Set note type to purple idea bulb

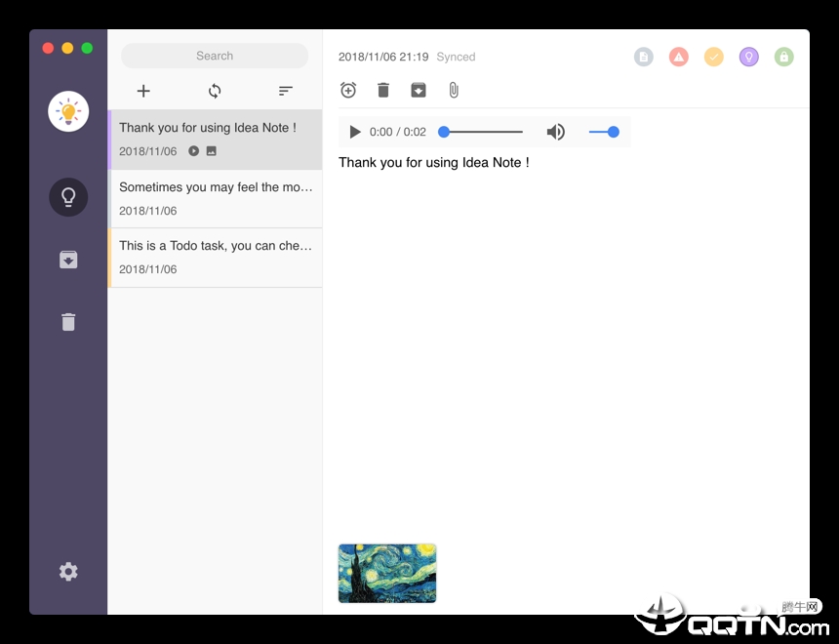click(749, 57)
